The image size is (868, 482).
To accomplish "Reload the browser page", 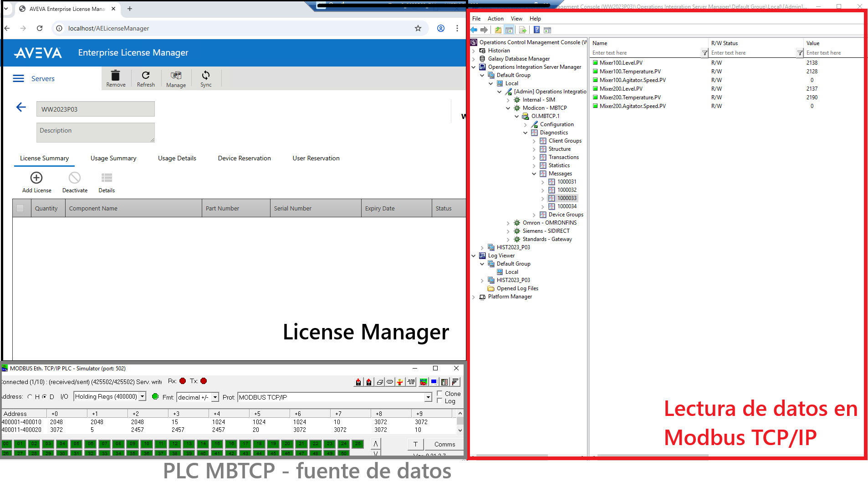I will (x=40, y=28).
